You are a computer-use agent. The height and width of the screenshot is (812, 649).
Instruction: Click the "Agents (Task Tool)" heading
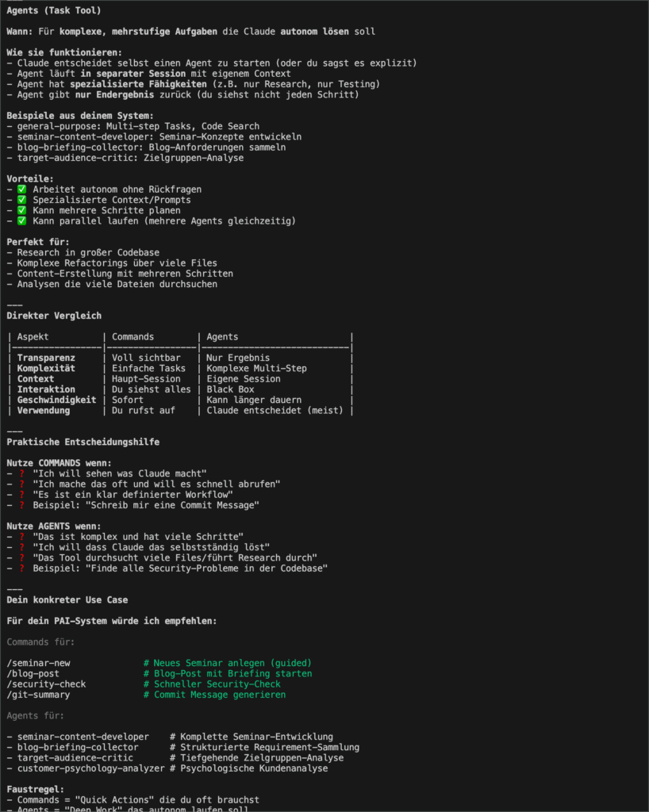pos(53,10)
